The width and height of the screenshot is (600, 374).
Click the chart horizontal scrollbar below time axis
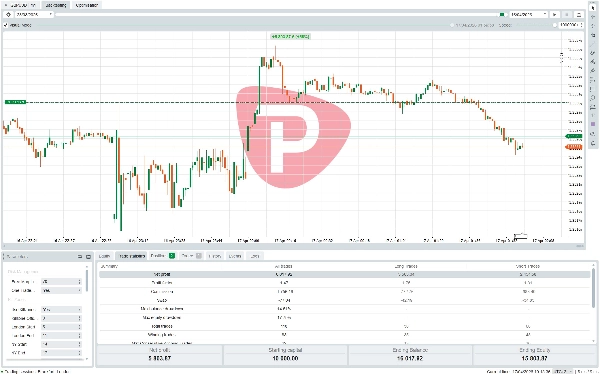pyautogui.click(x=293, y=246)
